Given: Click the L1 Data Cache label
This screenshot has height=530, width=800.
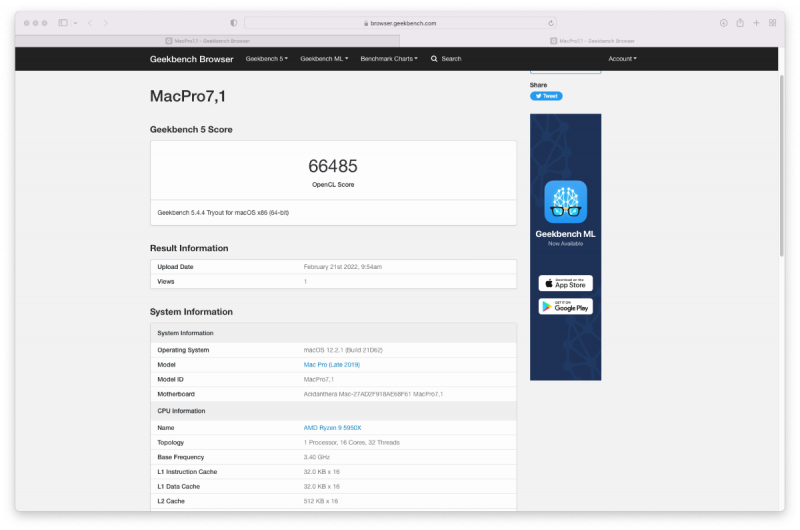Looking at the screenshot, I should pyautogui.click(x=179, y=487).
